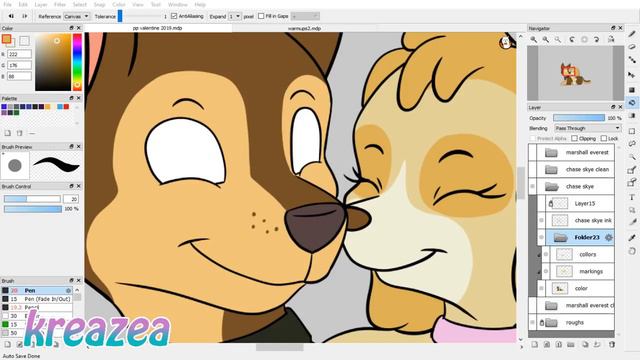The height and width of the screenshot is (360, 640).
Task: Click the previous arrow button in the top toolbar
Action: pos(11,16)
